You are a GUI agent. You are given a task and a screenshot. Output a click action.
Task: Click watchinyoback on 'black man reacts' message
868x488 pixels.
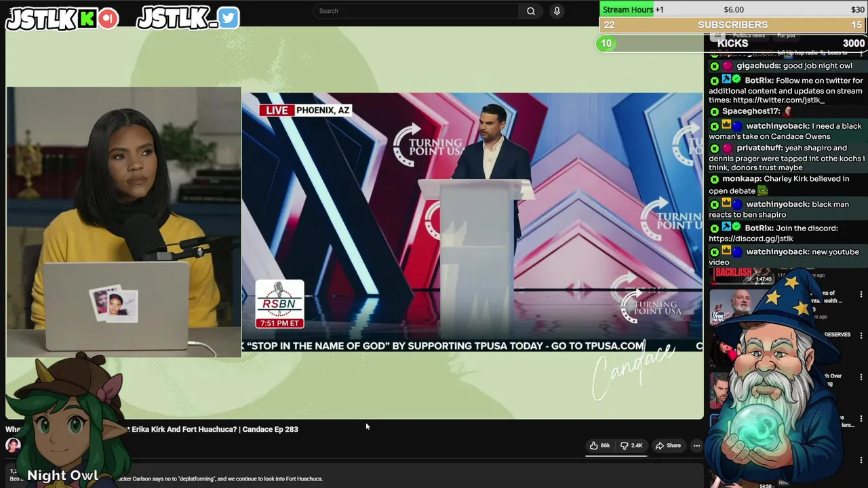778,204
